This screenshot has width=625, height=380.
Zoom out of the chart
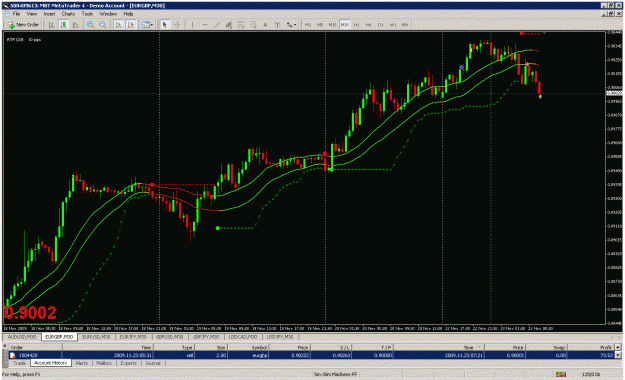point(102,25)
